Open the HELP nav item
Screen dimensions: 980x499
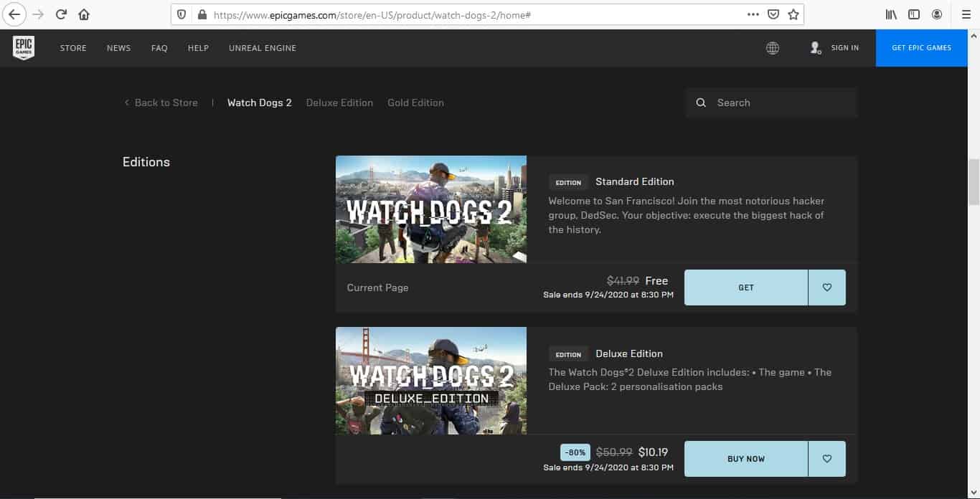tap(198, 48)
